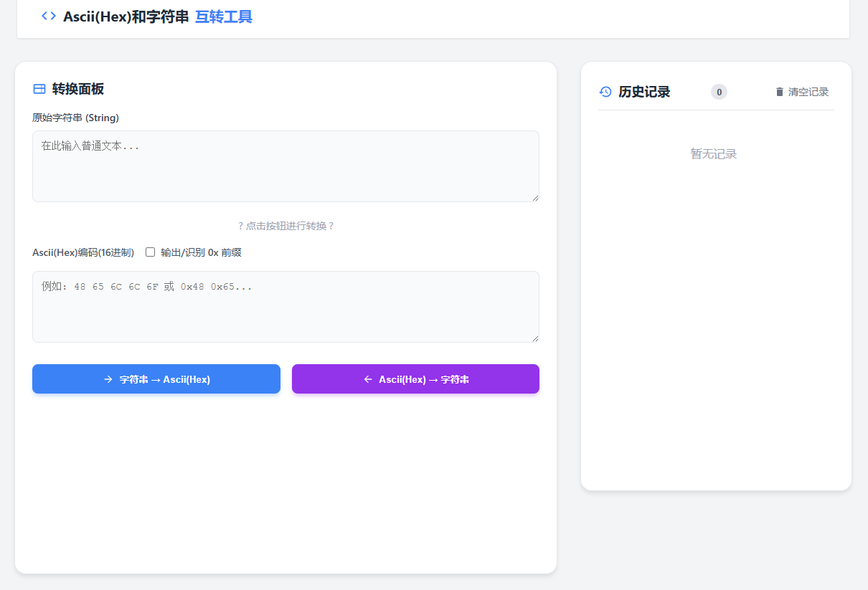Viewport: 868px width, 590px height.
Task: Convert with Ascii(Hex) → 字符串 button
Action: coord(415,379)
